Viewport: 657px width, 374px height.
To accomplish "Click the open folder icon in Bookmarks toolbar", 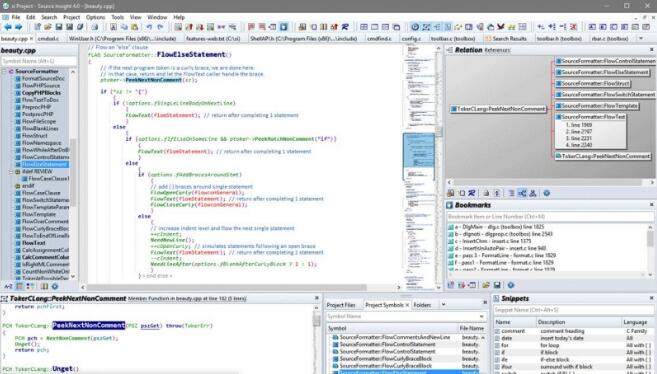I will point(486,285).
